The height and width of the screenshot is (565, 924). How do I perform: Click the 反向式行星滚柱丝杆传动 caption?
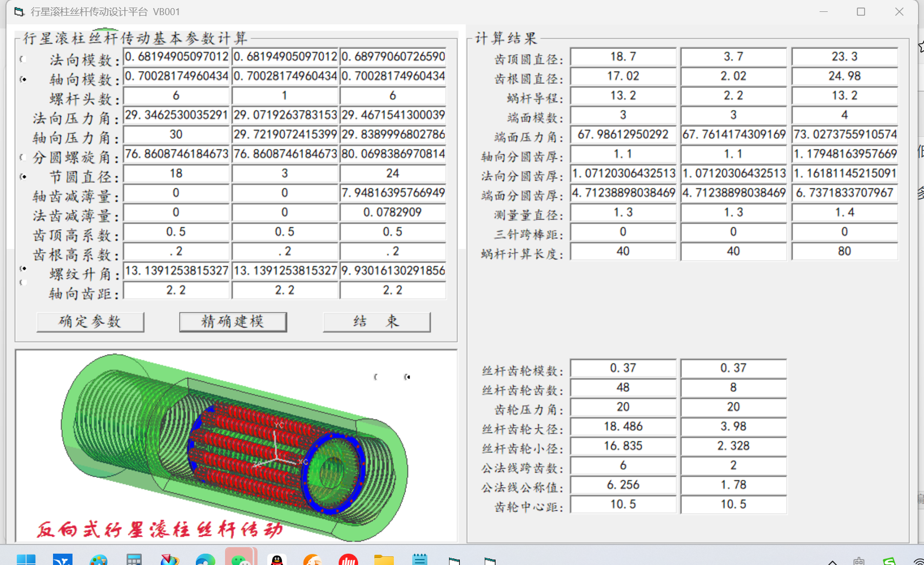click(160, 529)
